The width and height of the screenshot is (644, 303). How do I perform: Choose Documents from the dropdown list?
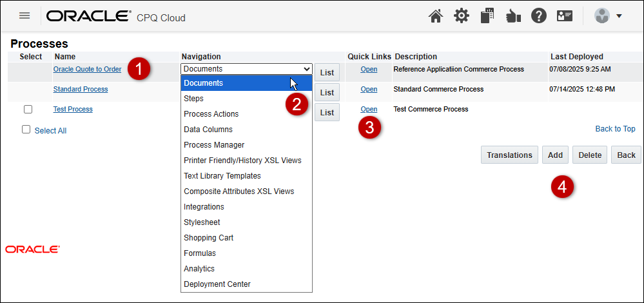click(246, 83)
